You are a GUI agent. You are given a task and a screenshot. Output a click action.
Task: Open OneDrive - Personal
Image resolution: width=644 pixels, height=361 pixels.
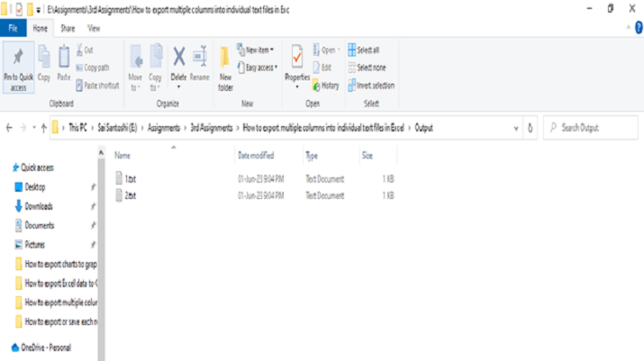pyautogui.click(x=41, y=347)
